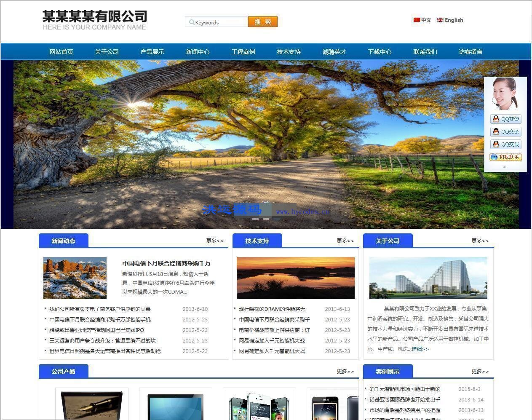
Task: Click the Keywords search input field
Action: click(x=217, y=22)
